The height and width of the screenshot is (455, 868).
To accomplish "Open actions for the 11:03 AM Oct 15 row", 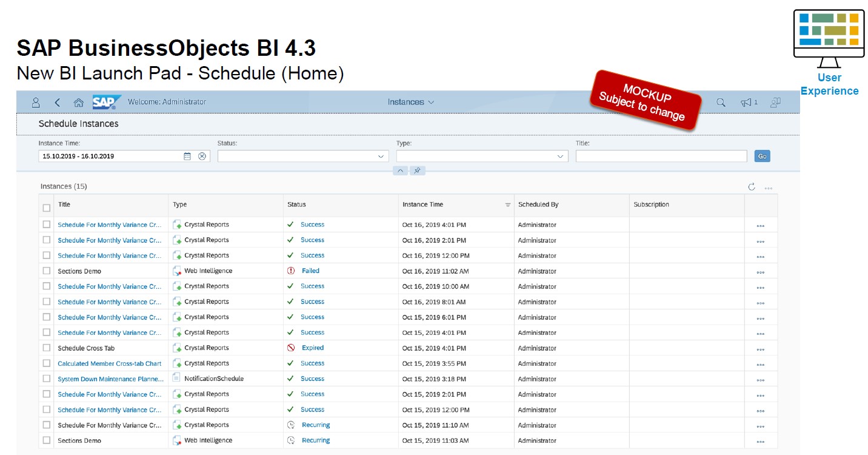I will (760, 442).
